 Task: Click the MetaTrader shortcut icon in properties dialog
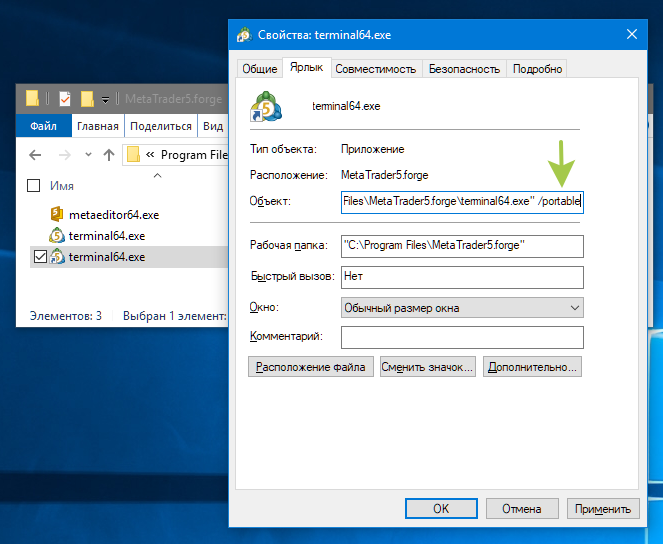click(266, 107)
